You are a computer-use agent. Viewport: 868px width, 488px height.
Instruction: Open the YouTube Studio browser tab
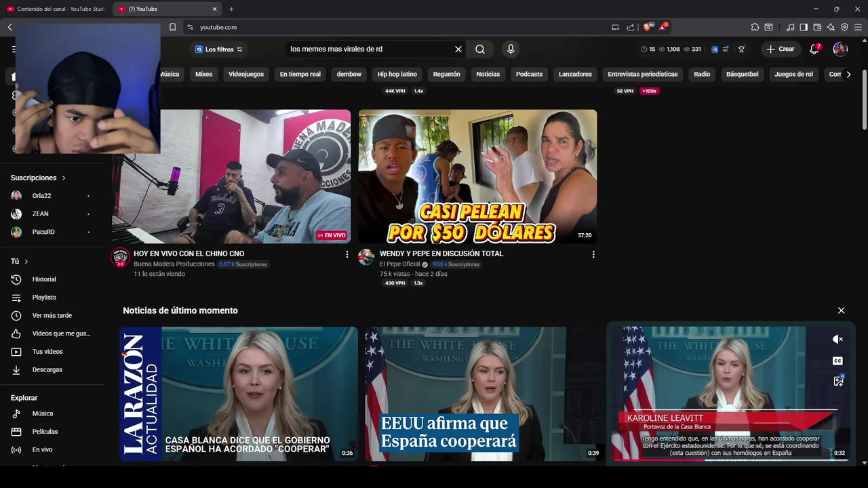(x=57, y=9)
